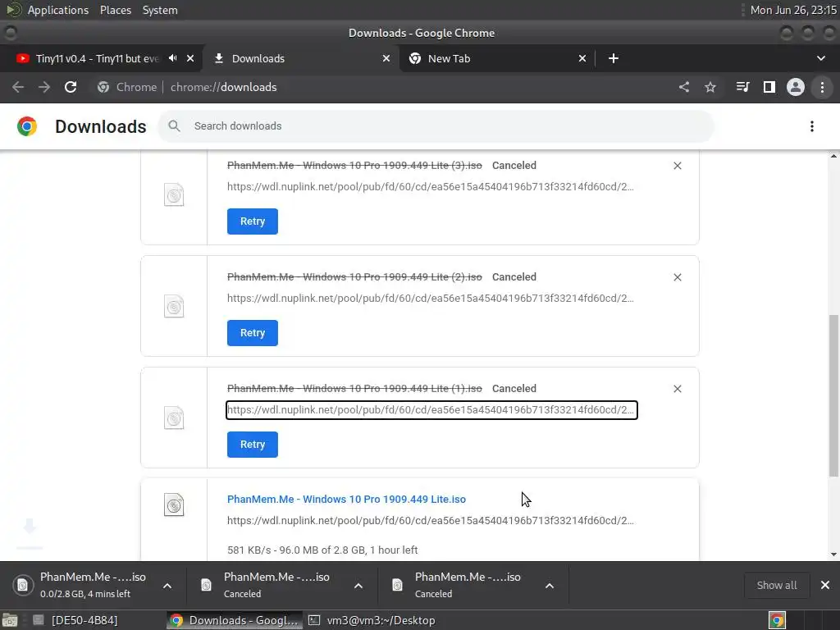
Task: Click the file icon of Lite (3).iso
Action: [x=174, y=195]
